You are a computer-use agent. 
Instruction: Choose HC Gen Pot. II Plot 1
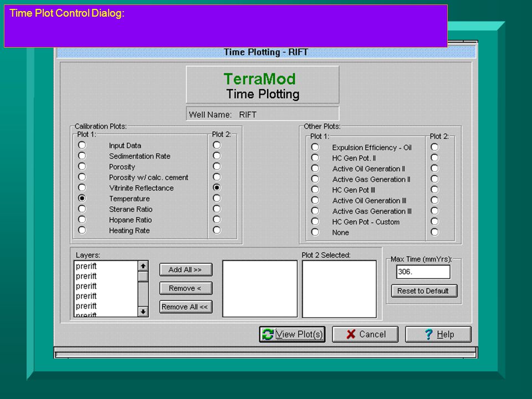click(x=315, y=158)
